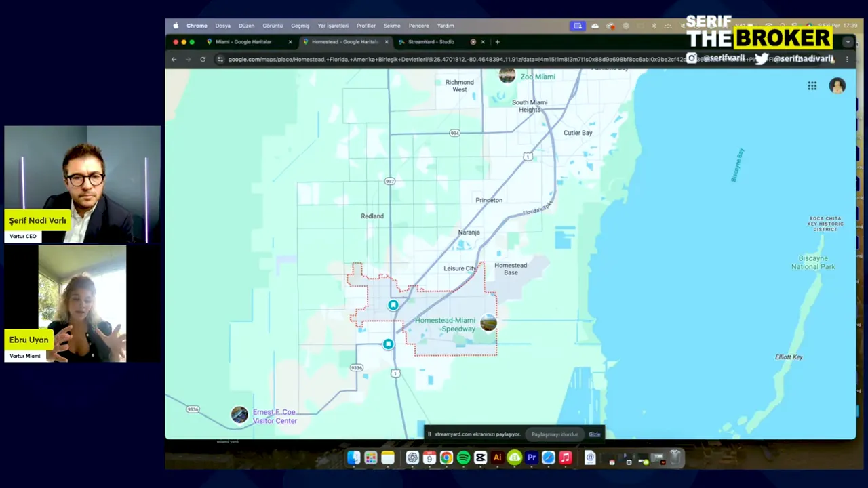Click the Boca Chita Key Historic District label
The height and width of the screenshot is (488, 868).
(x=825, y=224)
